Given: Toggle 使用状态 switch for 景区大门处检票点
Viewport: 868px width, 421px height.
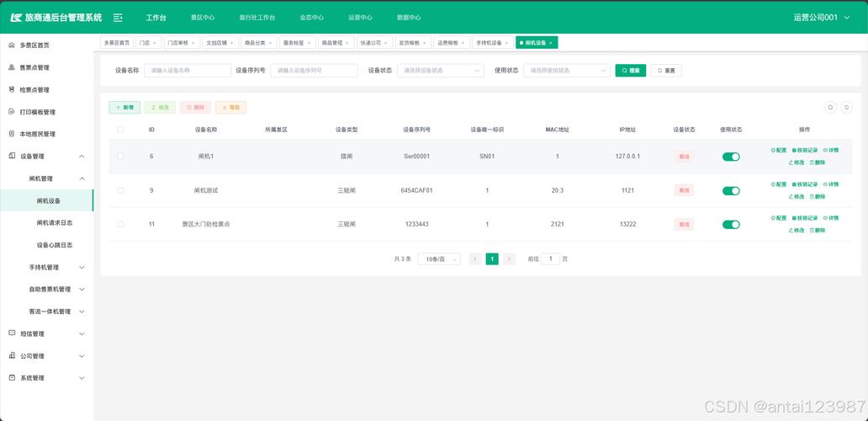Looking at the screenshot, I should 731,224.
